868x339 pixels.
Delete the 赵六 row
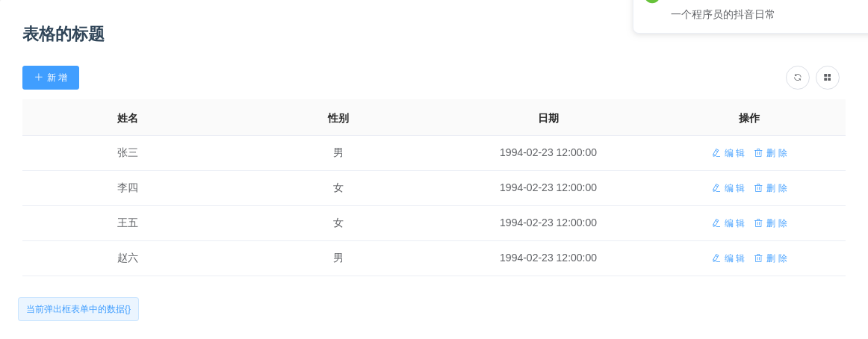(x=770, y=258)
